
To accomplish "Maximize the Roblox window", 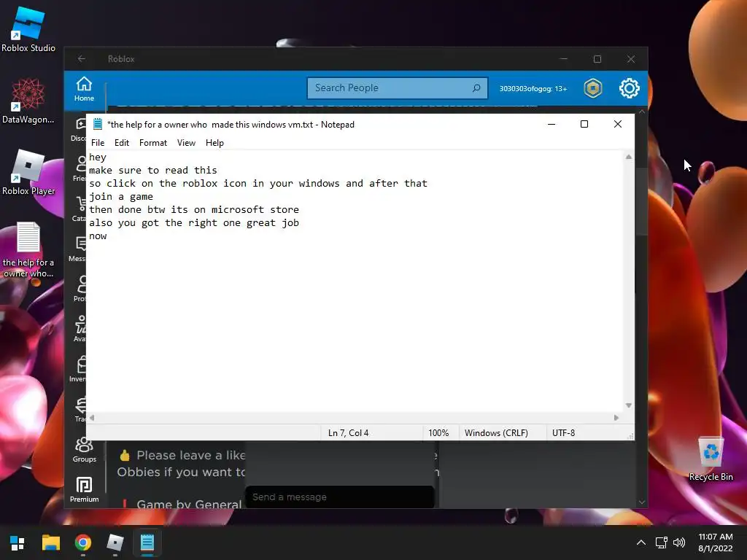I will coord(597,59).
